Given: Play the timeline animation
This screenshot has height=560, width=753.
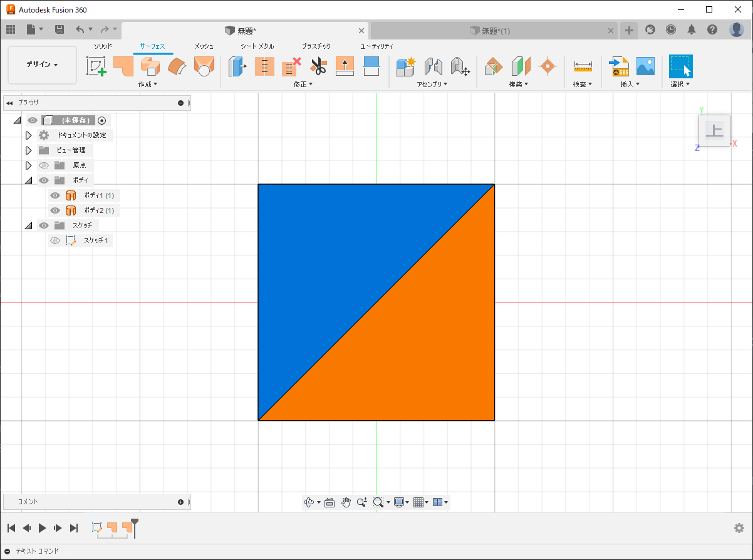Looking at the screenshot, I should pyautogui.click(x=42, y=528).
